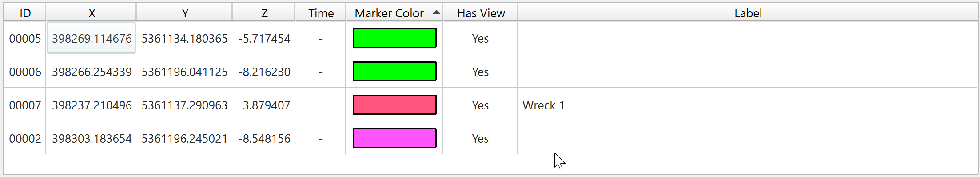Click the empty label cell of marker 00002

pos(748,138)
